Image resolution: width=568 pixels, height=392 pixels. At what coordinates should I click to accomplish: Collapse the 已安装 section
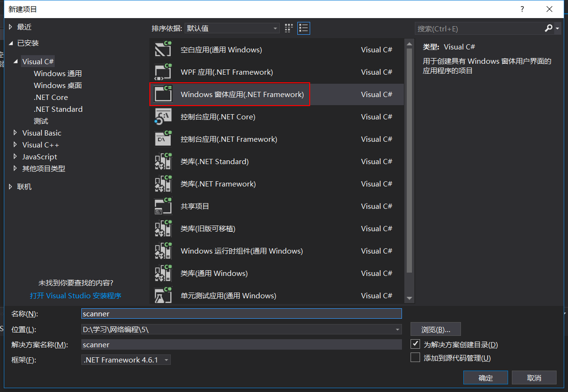coord(10,43)
